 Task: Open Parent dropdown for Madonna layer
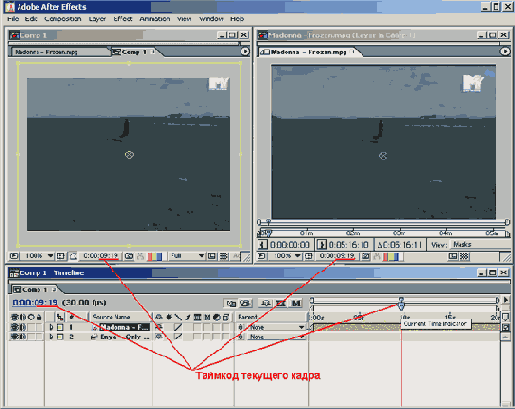coord(277,327)
